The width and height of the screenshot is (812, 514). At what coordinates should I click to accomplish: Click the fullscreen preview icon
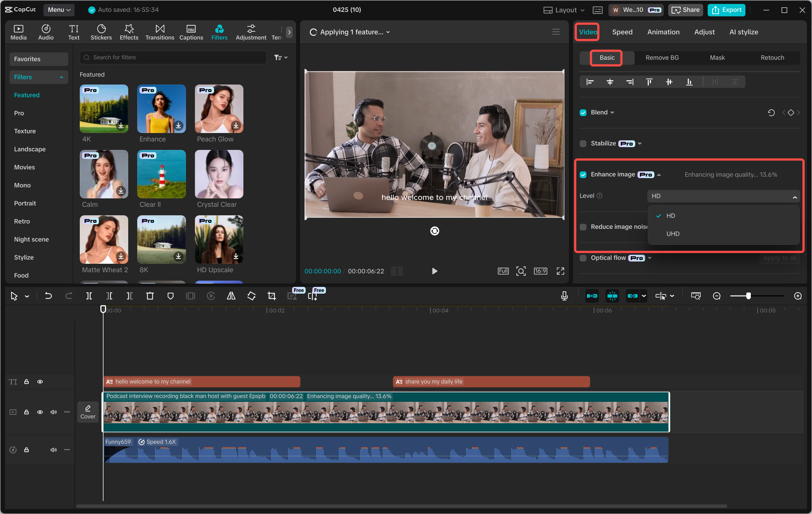[x=560, y=271]
